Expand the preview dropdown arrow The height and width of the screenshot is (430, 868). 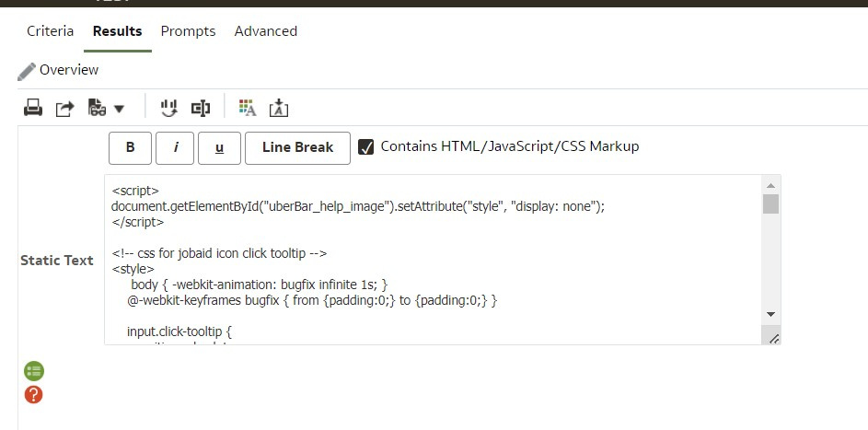click(119, 109)
